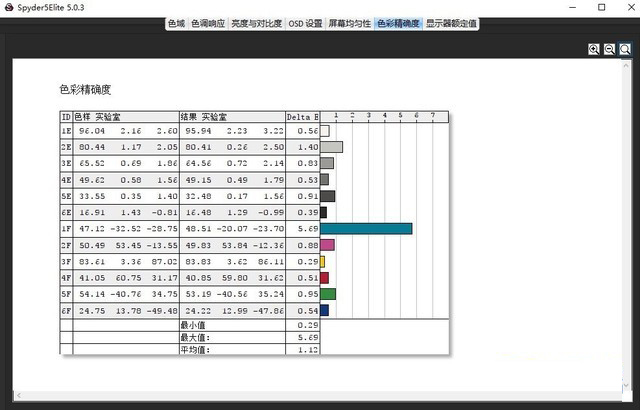Viewport: 640px width, 410px height.
Task: Click the dark blue 6F color bar
Action: tap(324, 310)
